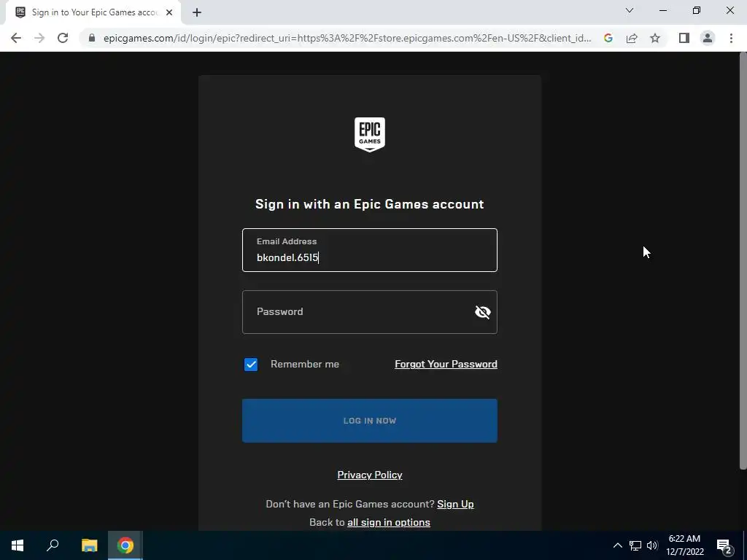Viewport: 747px width, 560px height.
Task: View site security lock info
Action: click(92, 38)
